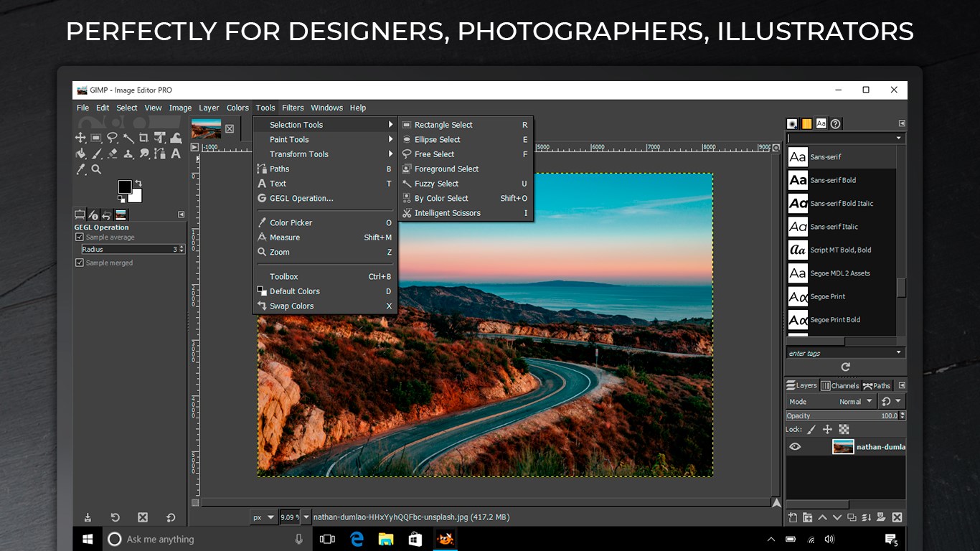980x551 pixels.
Task: Duplicate the current layer
Action: point(852,517)
